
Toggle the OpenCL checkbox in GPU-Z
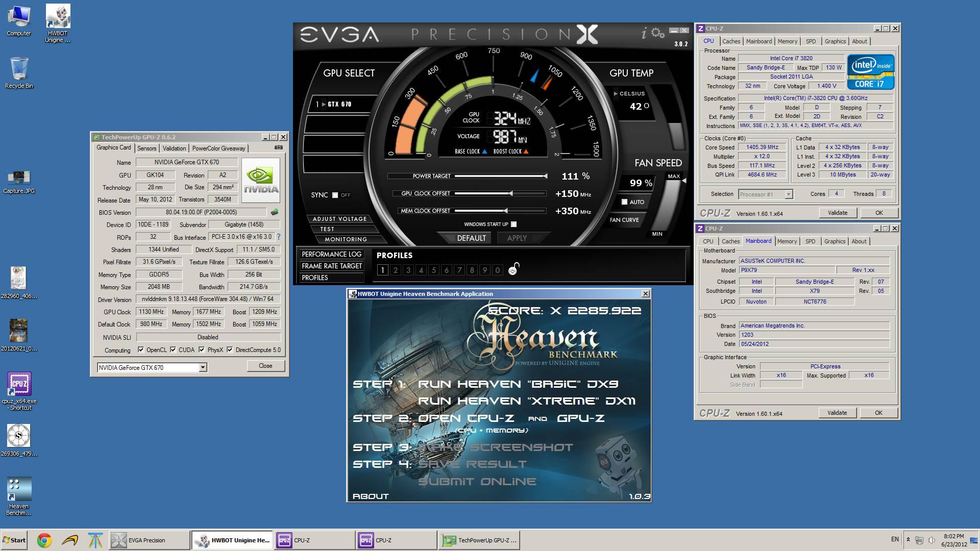[x=141, y=350]
